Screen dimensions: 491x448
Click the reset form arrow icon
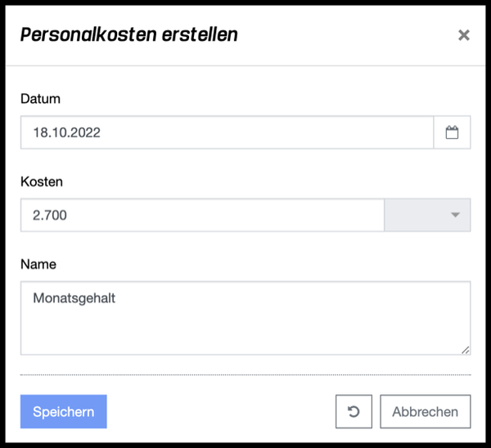point(354,411)
